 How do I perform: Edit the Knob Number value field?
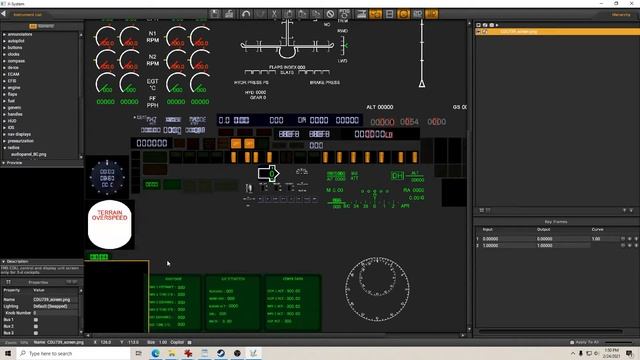click(x=55, y=313)
